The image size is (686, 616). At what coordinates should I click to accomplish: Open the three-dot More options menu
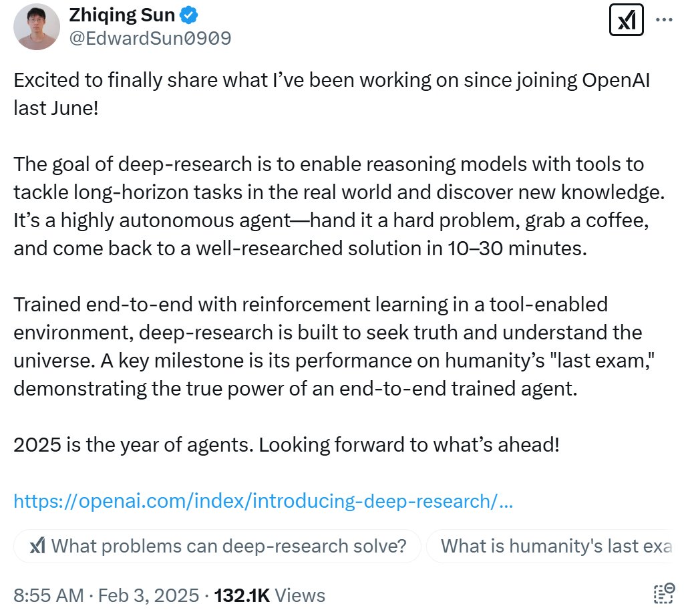click(664, 20)
